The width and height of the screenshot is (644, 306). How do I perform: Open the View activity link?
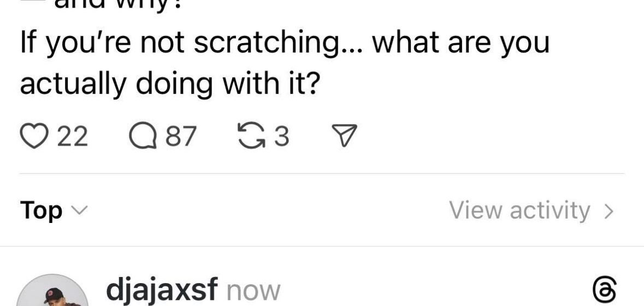519,210
